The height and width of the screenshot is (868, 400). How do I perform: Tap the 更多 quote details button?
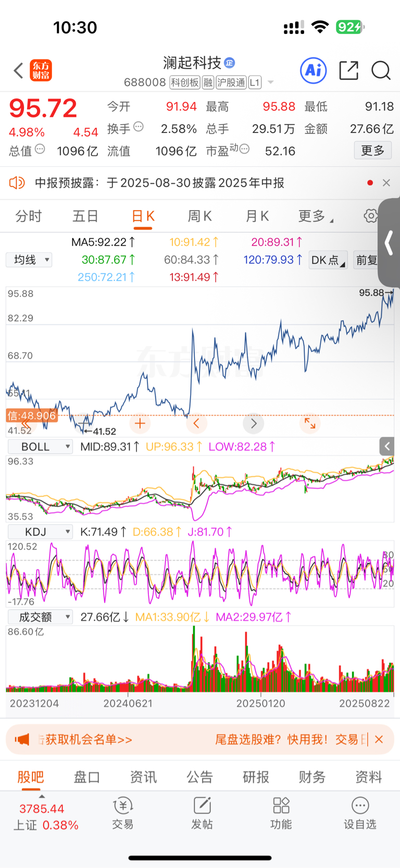pos(373,151)
